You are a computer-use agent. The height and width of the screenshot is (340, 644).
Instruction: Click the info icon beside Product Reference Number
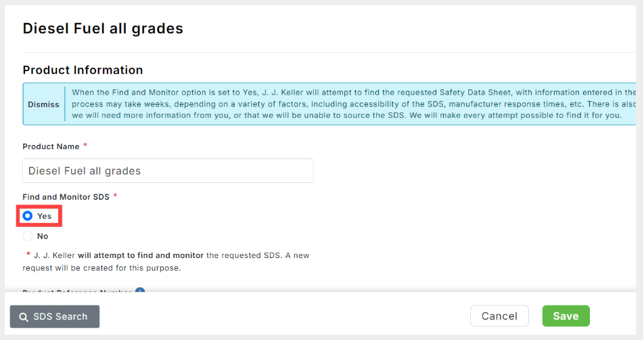pos(140,291)
